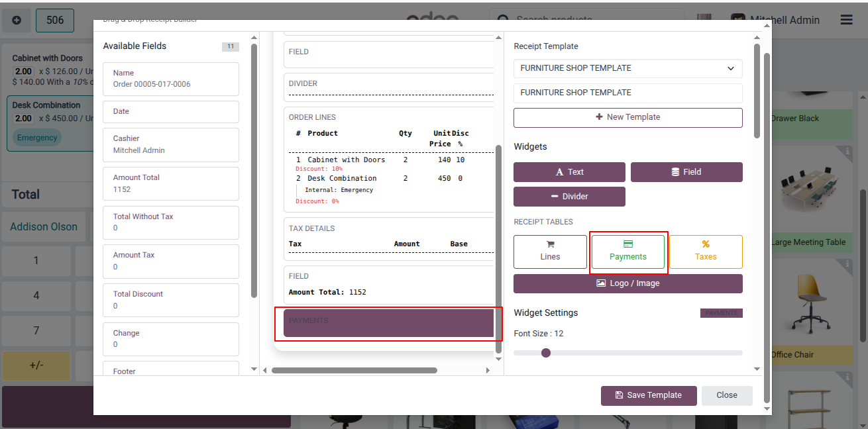The image size is (868, 429).
Task: Click numpad key 7
Action: (36, 330)
